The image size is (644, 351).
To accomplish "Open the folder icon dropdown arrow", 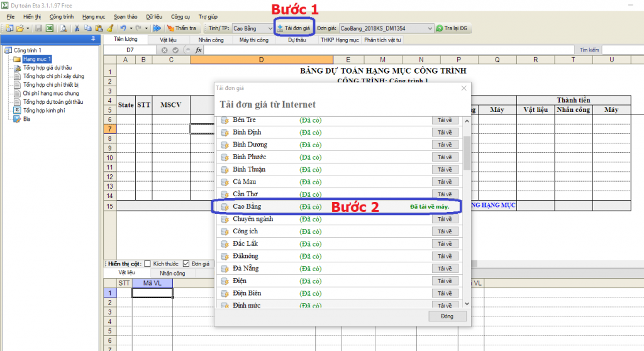I will coord(28,28).
